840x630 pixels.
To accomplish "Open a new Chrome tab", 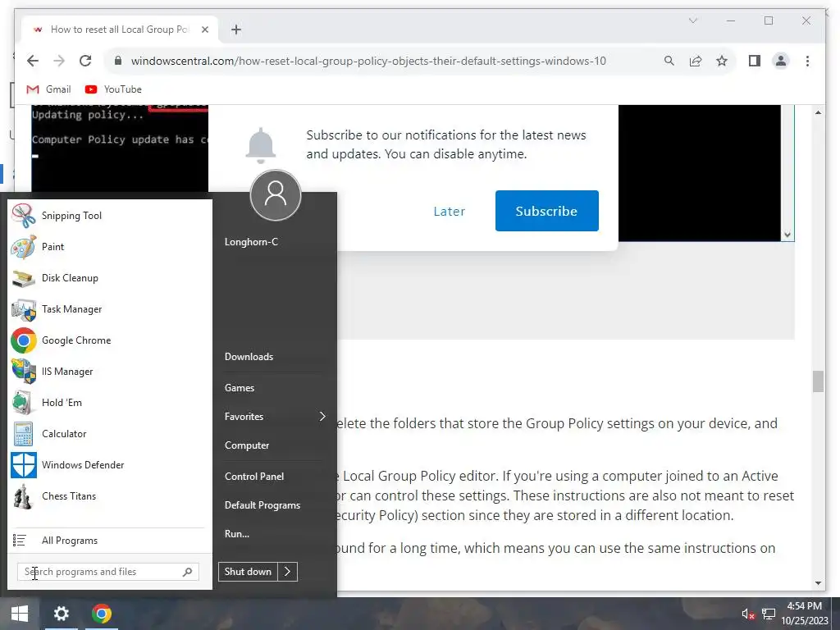I will coord(236,30).
